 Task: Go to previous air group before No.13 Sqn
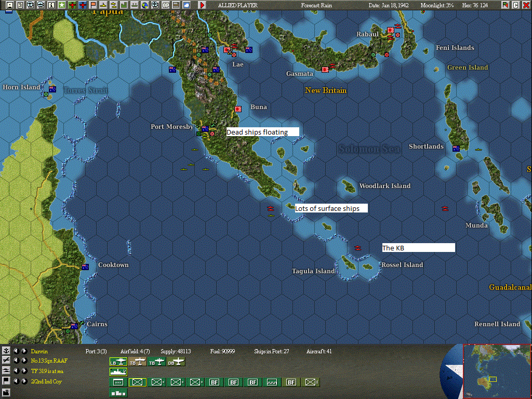16,361
